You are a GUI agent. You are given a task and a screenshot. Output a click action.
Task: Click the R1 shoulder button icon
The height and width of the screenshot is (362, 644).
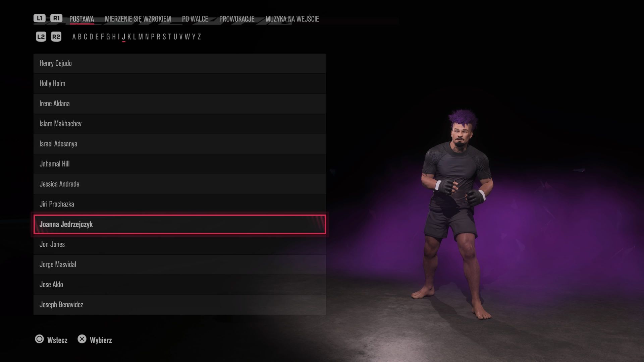point(56,18)
